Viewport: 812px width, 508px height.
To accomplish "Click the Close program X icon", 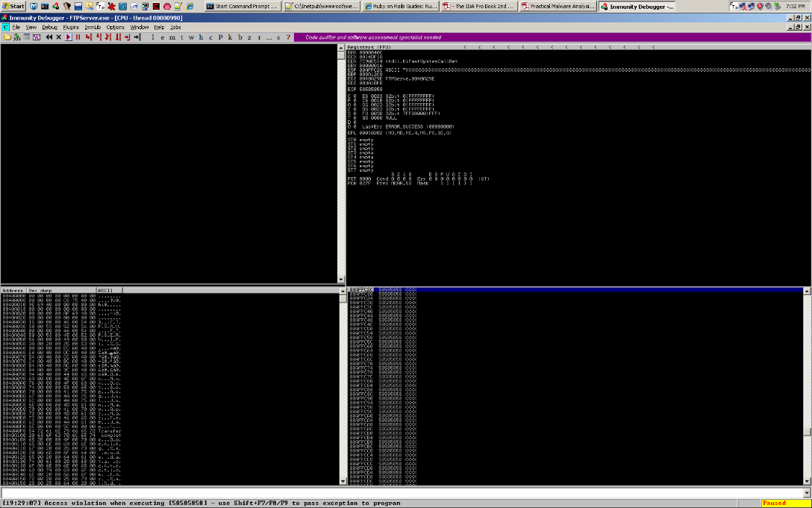I will click(x=59, y=37).
